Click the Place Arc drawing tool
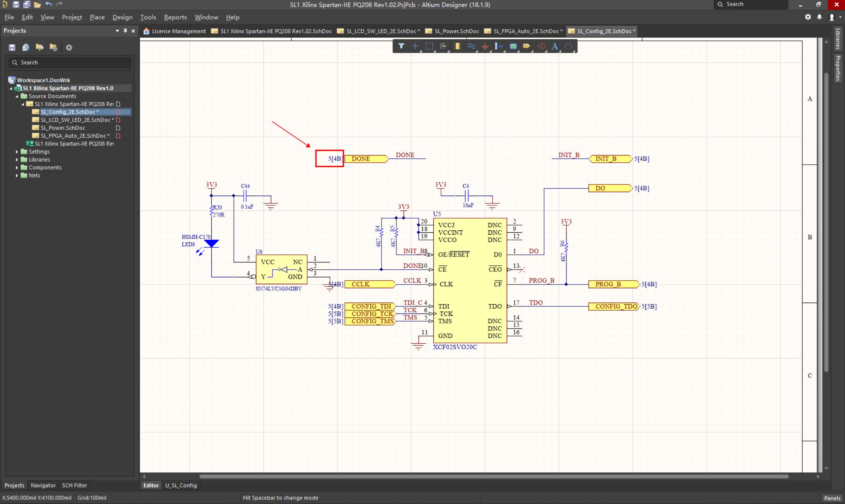The image size is (845, 504). [568, 46]
